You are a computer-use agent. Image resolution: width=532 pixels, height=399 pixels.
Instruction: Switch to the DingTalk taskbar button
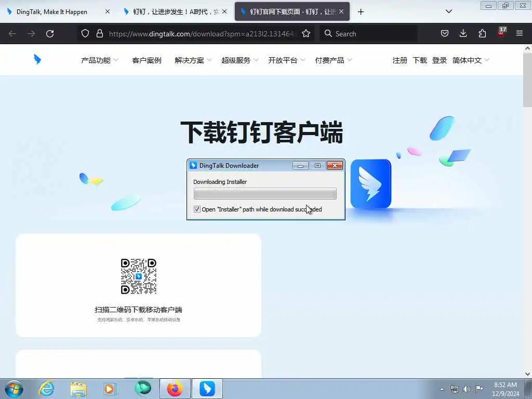[x=207, y=389]
